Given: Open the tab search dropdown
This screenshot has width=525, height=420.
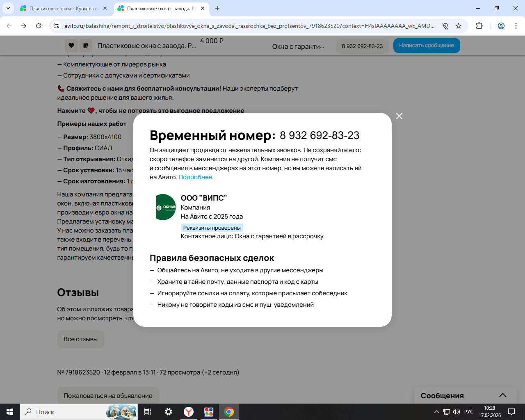Looking at the screenshot, I should [x=8, y=8].
